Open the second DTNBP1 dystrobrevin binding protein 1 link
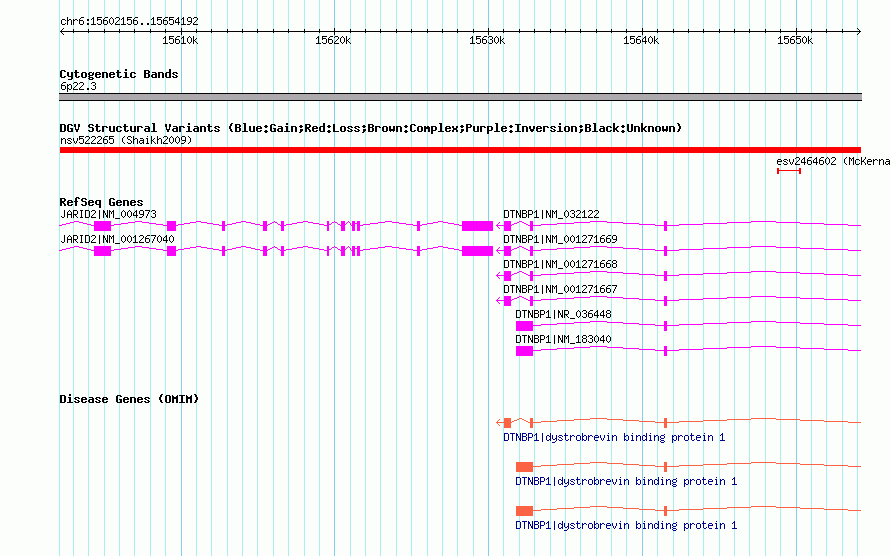Viewport: 890px width, 556px height. tap(626, 481)
